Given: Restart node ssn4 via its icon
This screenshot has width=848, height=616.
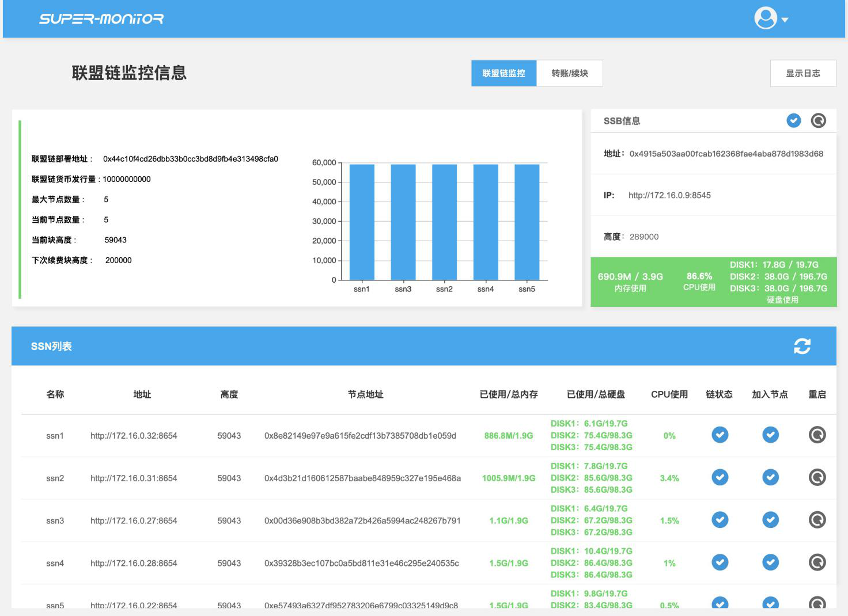Looking at the screenshot, I should pos(817,562).
